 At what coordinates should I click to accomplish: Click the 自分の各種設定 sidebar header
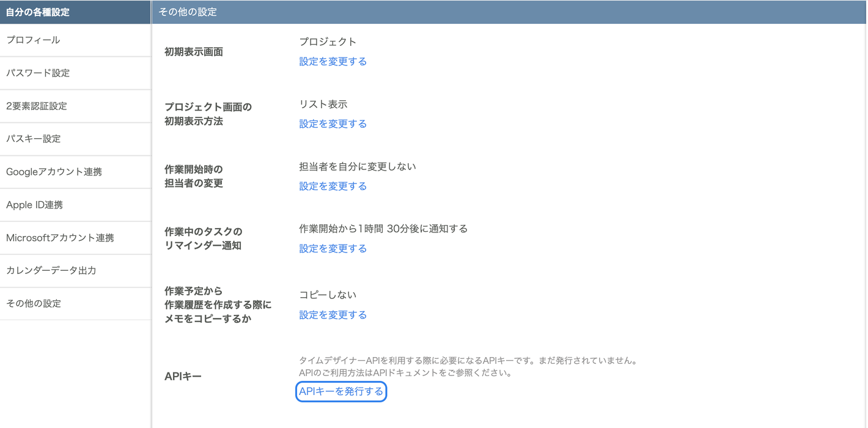tap(75, 12)
